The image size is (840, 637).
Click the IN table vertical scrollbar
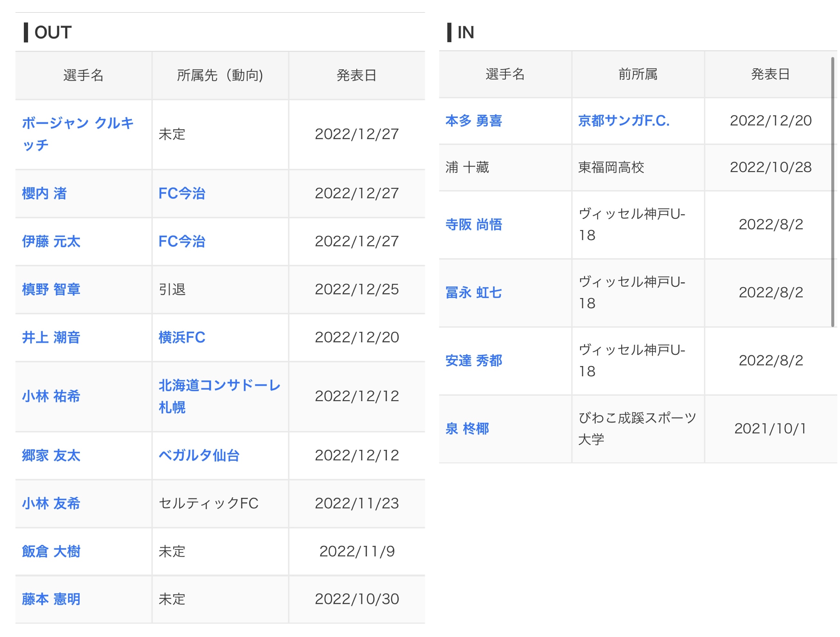[832, 192]
